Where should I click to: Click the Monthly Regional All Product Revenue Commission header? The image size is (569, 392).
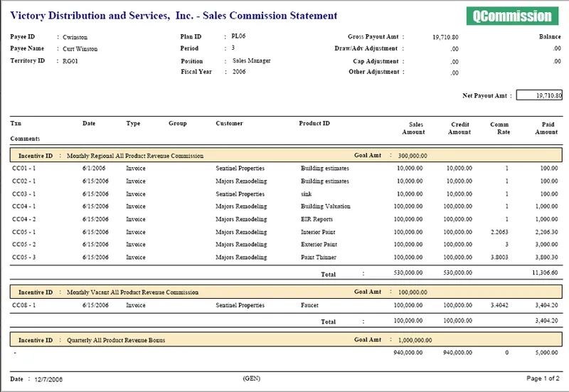(x=286, y=155)
